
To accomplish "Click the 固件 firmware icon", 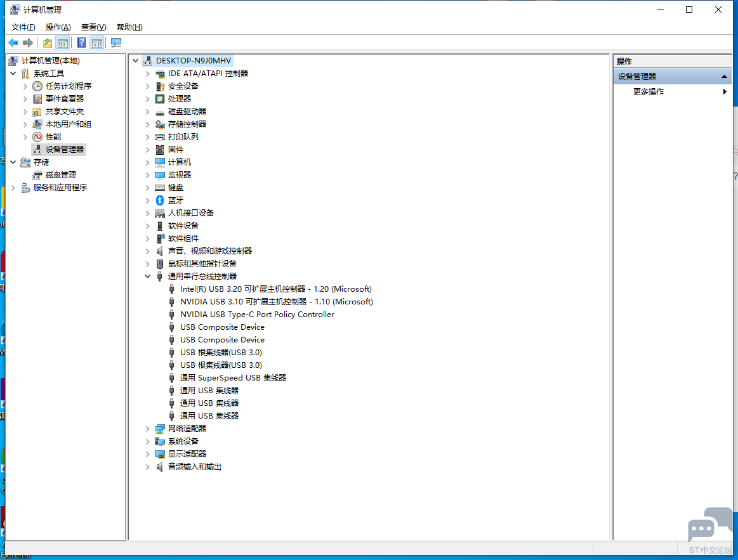I will tap(160, 150).
